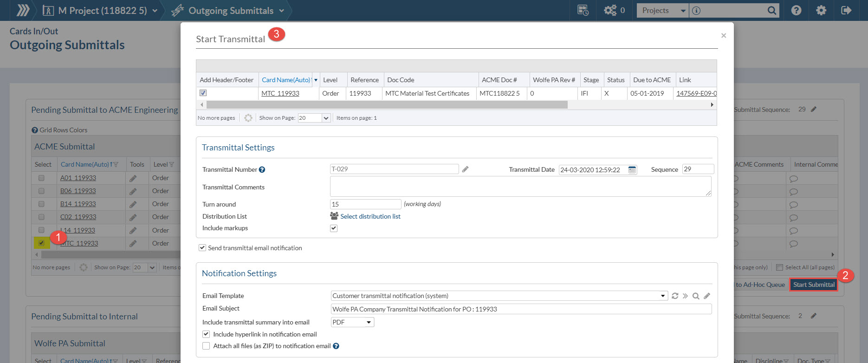
Task: Click the logout arrow icon
Action: (x=846, y=10)
